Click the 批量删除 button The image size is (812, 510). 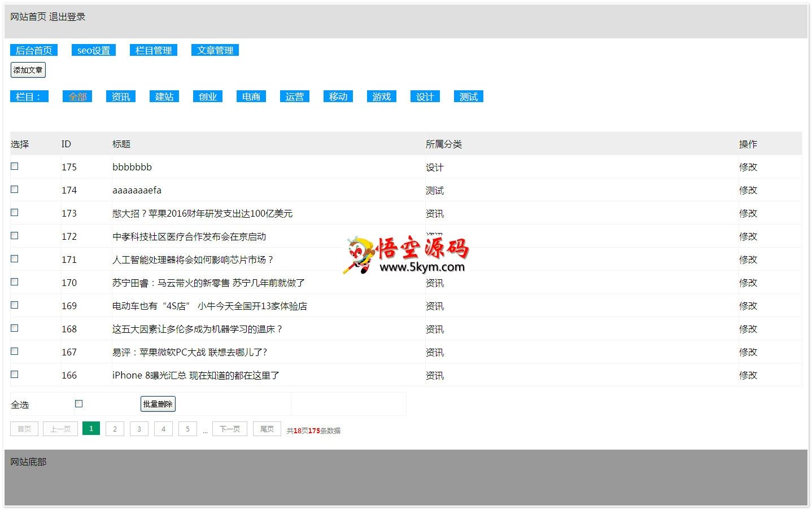(x=158, y=404)
